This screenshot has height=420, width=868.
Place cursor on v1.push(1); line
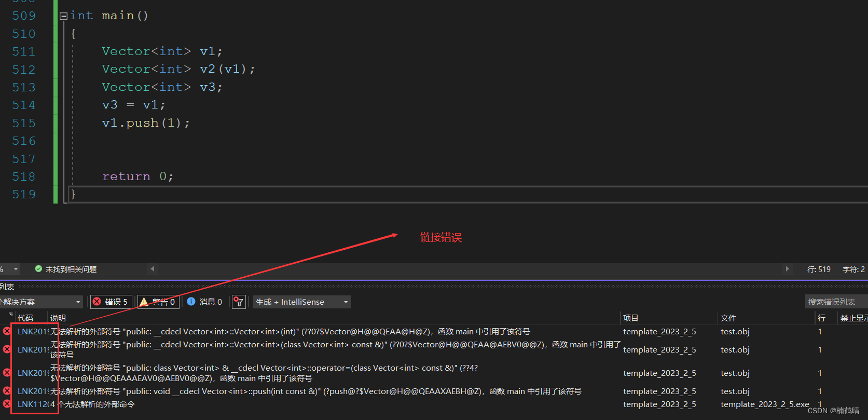coord(146,123)
